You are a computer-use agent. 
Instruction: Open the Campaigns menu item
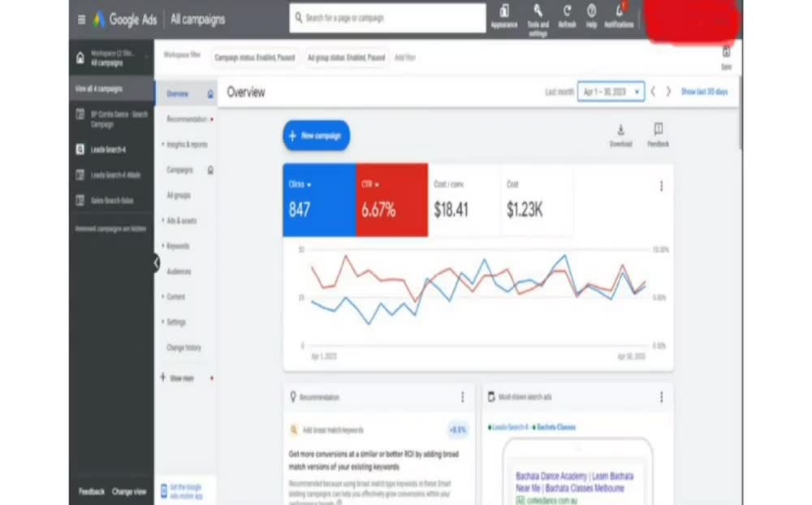tap(179, 170)
